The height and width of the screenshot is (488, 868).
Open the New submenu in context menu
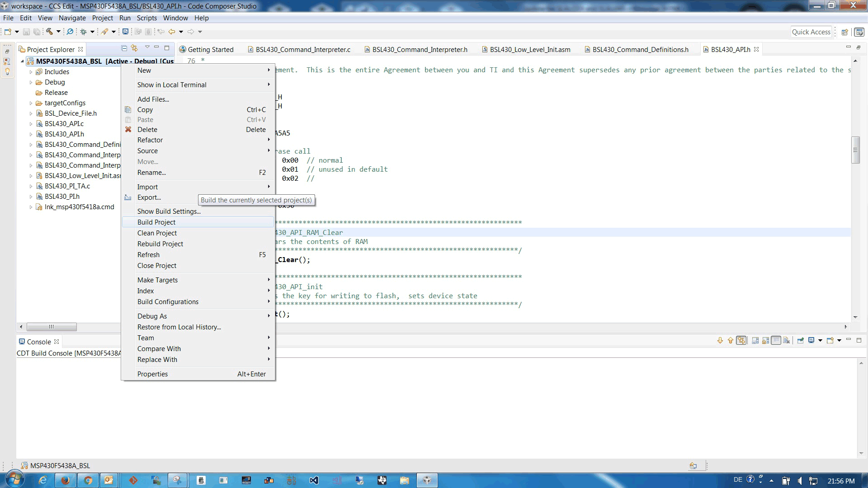(x=198, y=70)
